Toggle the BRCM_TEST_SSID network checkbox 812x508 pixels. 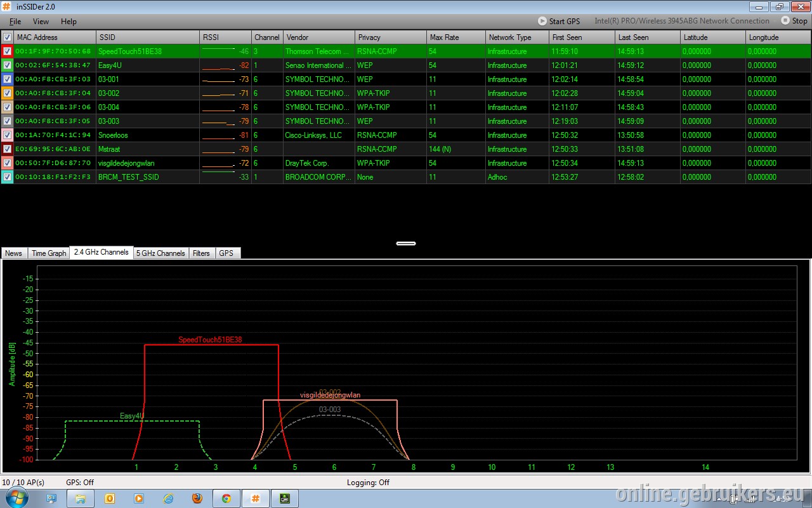pyautogui.click(x=7, y=177)
